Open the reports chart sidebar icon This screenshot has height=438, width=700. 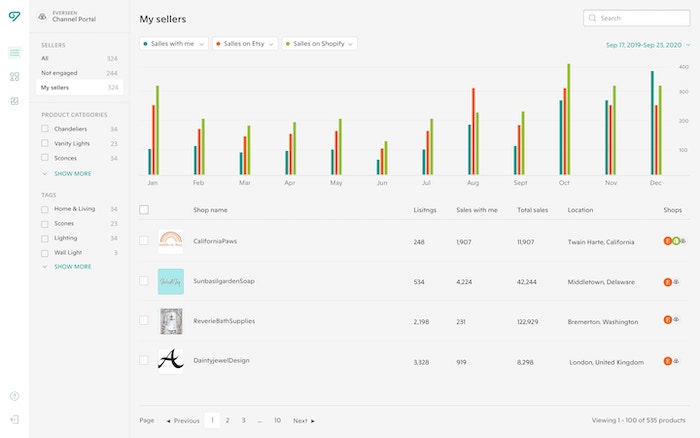click(x=14, y=101)
